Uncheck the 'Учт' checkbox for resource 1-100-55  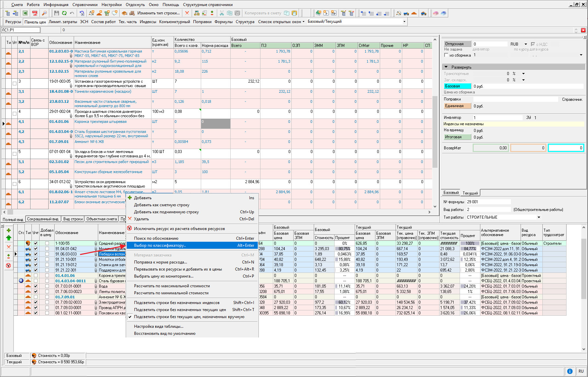tap(36, 243)
